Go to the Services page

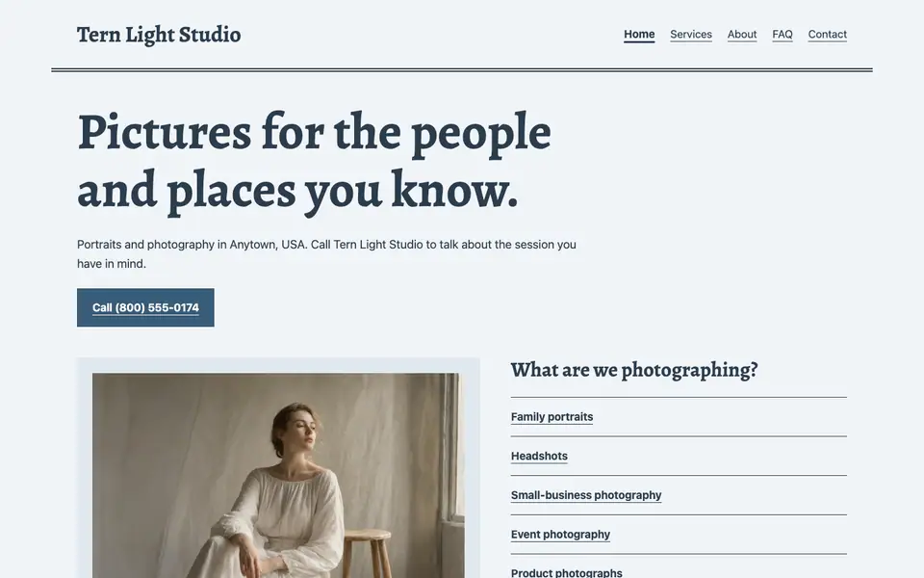pos(691,35)
